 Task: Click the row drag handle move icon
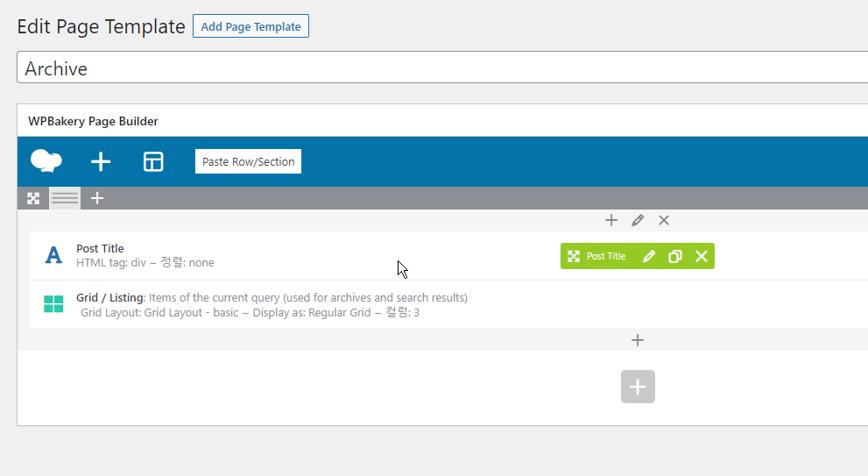(x=33, y=198)
